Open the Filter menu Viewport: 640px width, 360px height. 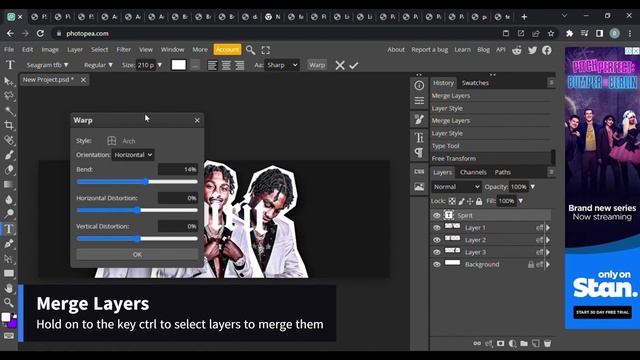coord(123,49)
